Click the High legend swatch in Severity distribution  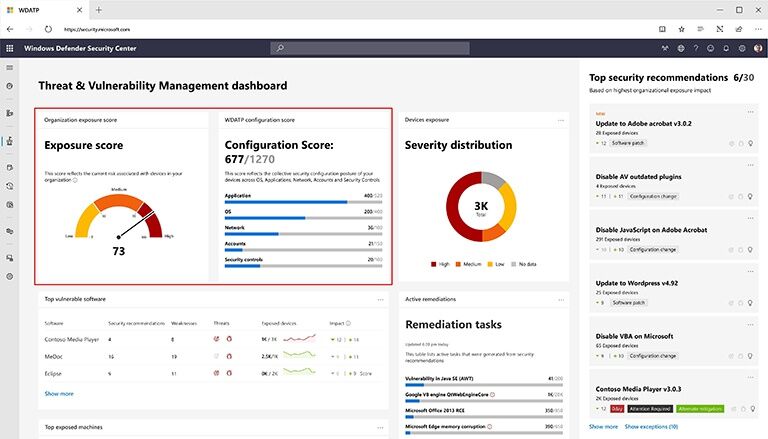pos(433,264)
